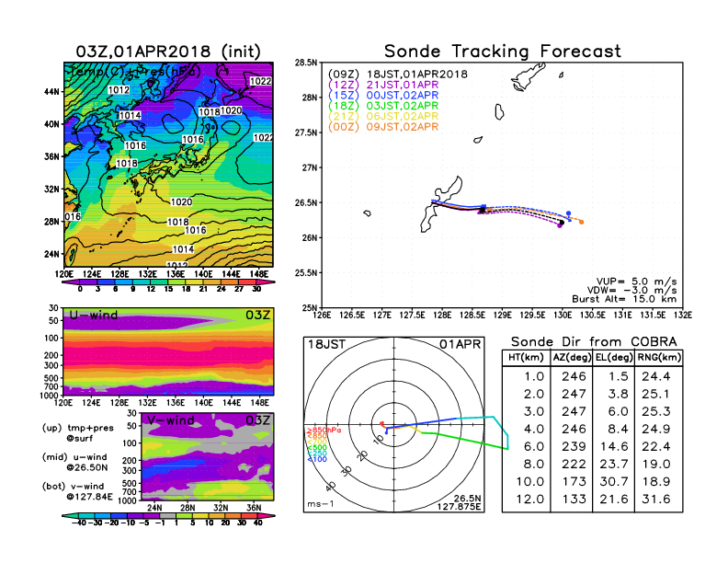This screenshot has width=728, height=563.
Task: Click the azimuth value 239 in table
Action: [x=574, y=446]
